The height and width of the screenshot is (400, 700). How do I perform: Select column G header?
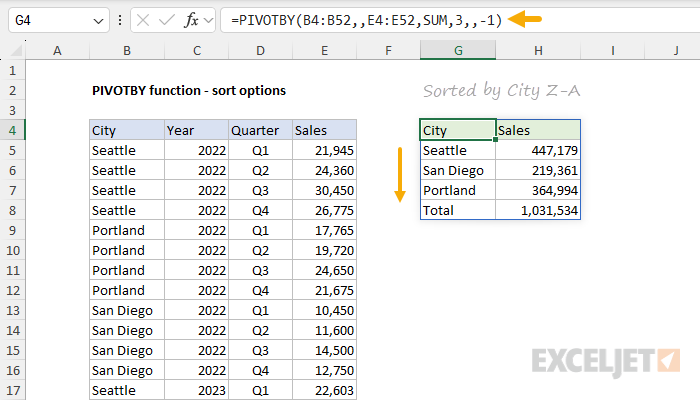[x=458, y=50]
